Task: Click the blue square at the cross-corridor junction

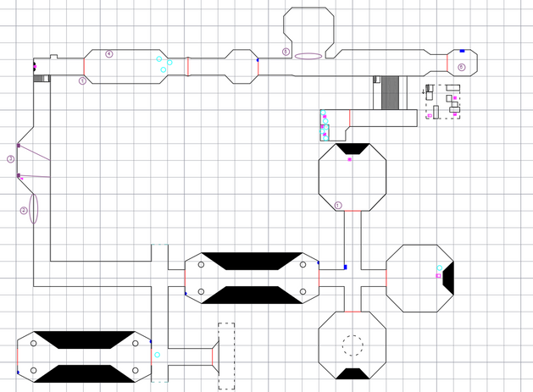Action: point(346,268)
